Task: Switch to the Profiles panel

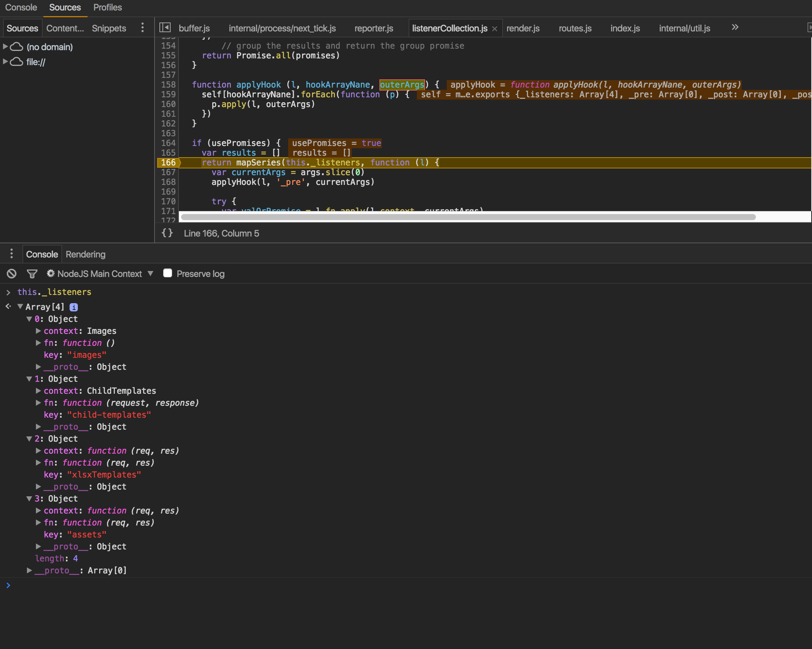Action: 107,7
